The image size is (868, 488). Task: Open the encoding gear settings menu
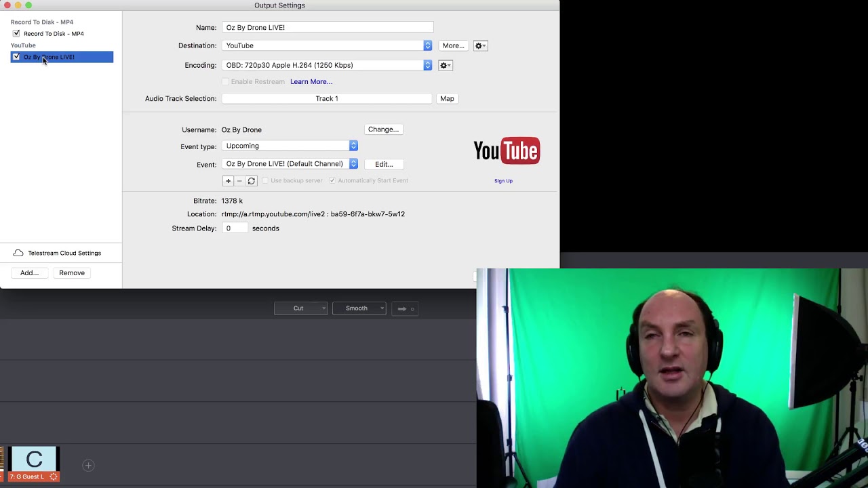pyautogui.click(x=445, y=65)
